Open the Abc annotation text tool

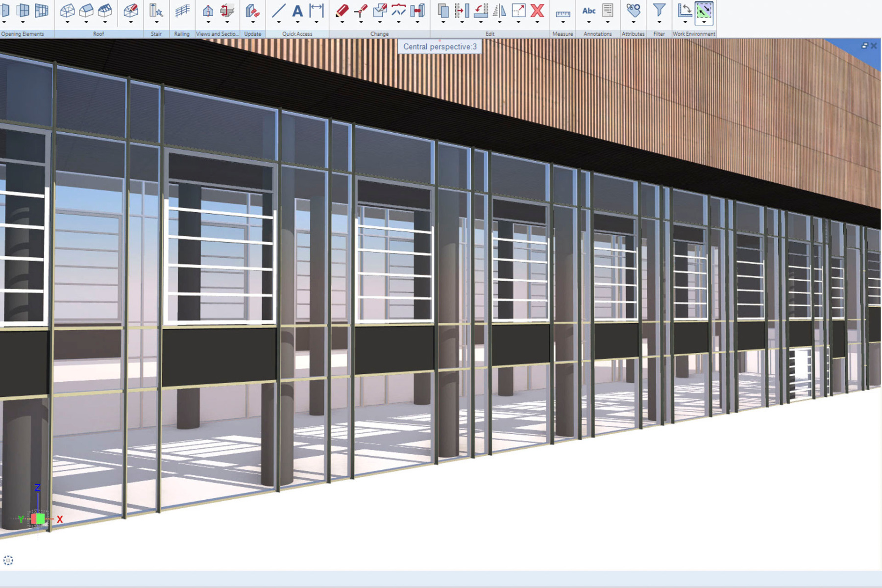589,11
